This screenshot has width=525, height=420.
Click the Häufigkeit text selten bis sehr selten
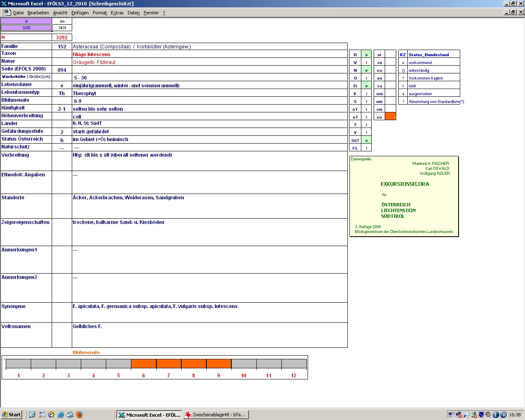coord(98,109)
